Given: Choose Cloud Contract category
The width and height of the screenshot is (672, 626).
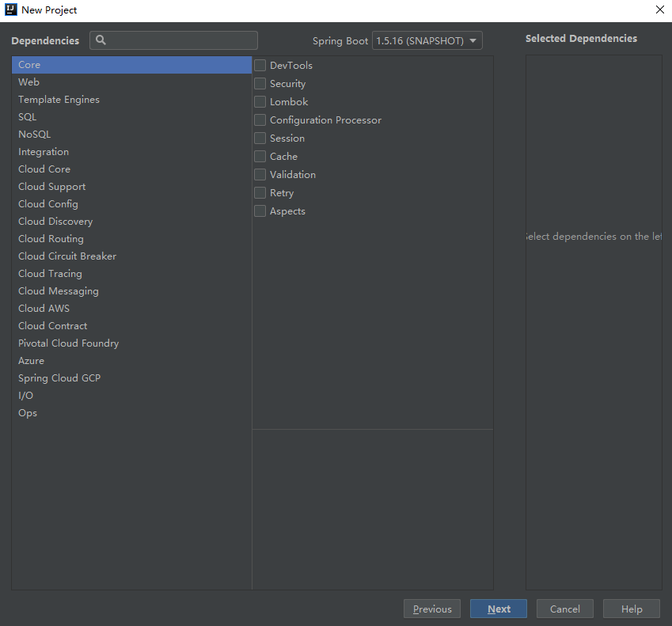Looking at the screenshot, I should pos(131,326).
